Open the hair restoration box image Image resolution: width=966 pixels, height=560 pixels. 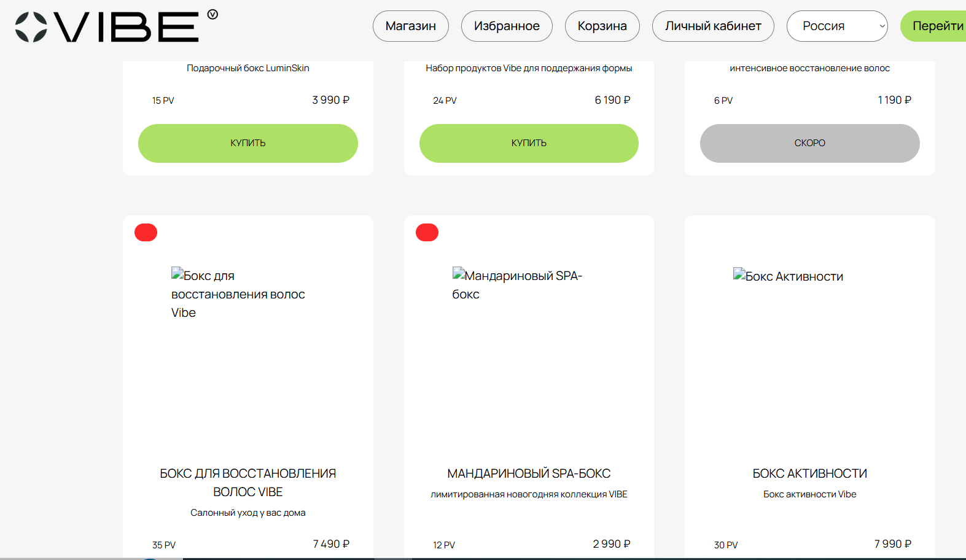point(238,294)
